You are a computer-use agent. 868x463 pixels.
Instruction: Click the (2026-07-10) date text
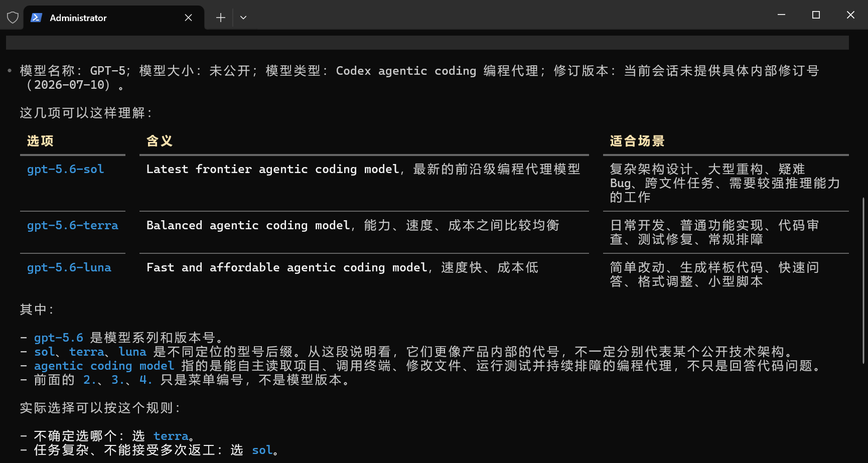tap(69, 85)
